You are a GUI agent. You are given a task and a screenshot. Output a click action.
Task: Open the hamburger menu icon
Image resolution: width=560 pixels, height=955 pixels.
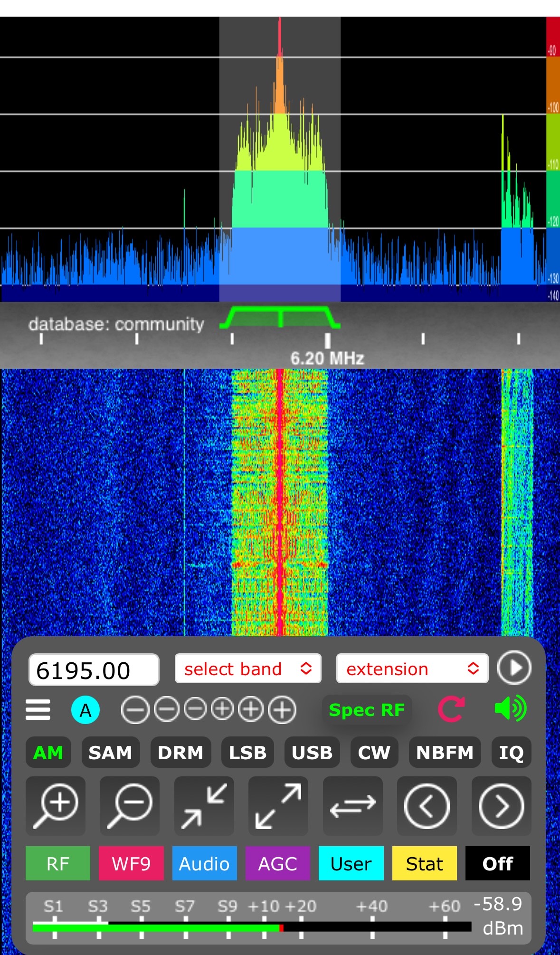[x=38, y=710]
